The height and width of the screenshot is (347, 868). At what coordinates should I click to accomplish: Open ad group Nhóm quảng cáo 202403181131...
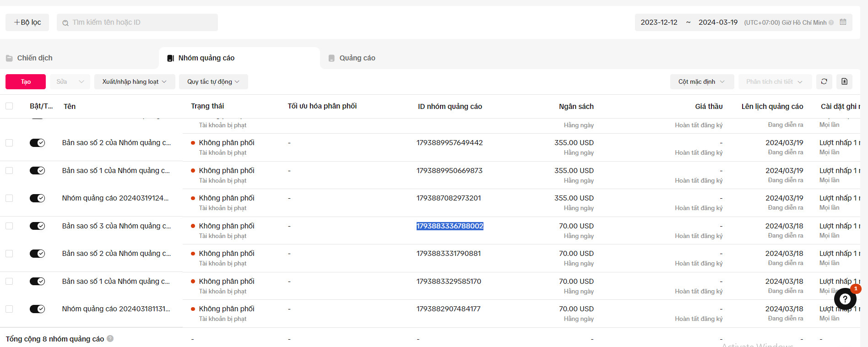click(116, 309)
